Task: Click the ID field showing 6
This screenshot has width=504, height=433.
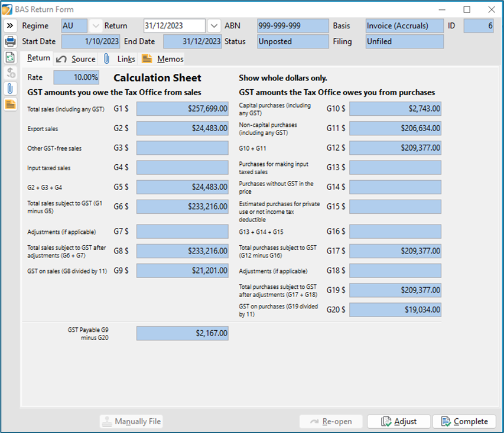Action: [x=478, y=26]
